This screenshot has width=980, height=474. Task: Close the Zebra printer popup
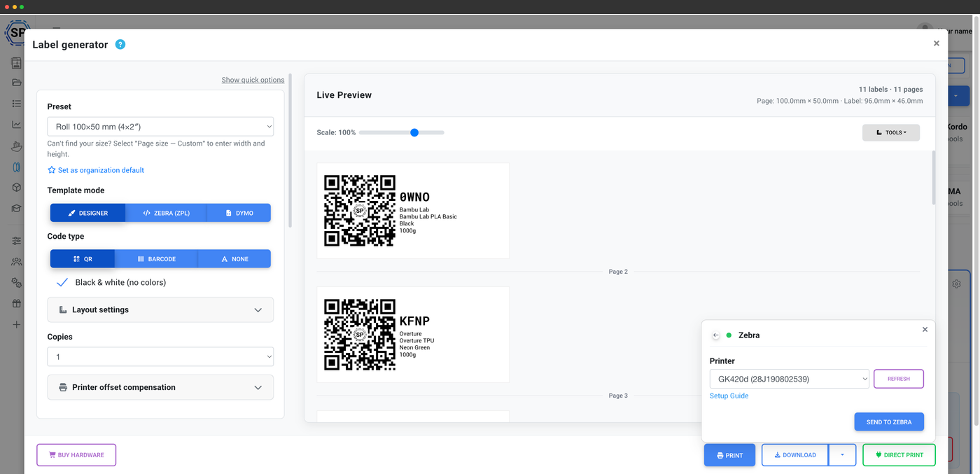pyautogui.click(x=925, y=329)
